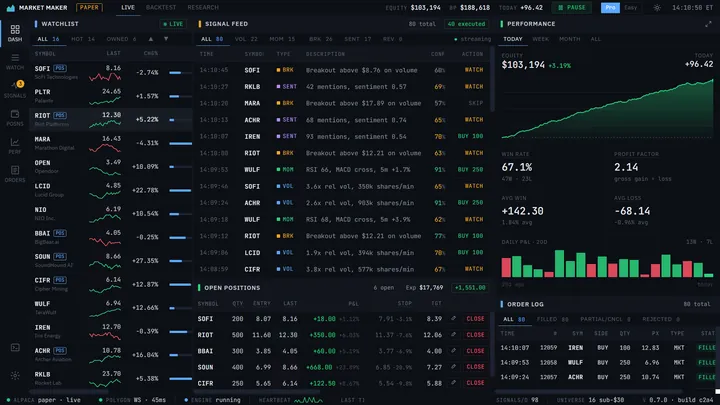The image size is (720, 405).
Task: Close the SOFI position
Action: click(x=475, y=318)
